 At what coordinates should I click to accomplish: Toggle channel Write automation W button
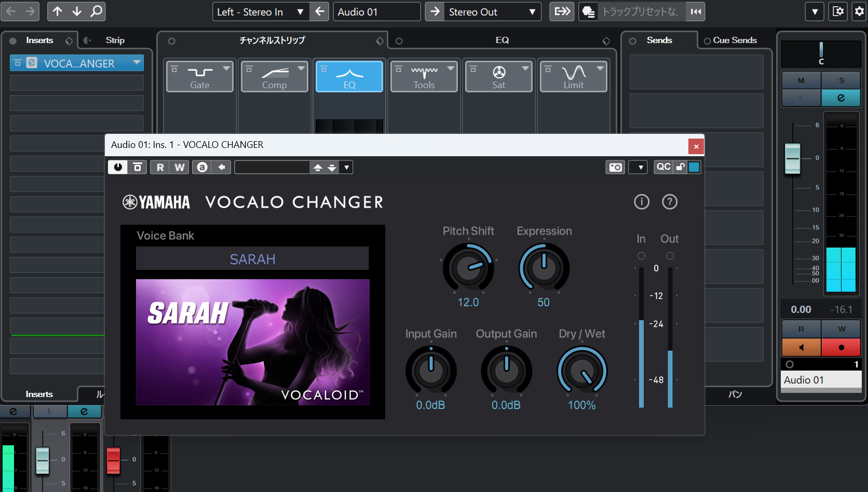pyautogui.click(x=841, y=329)
